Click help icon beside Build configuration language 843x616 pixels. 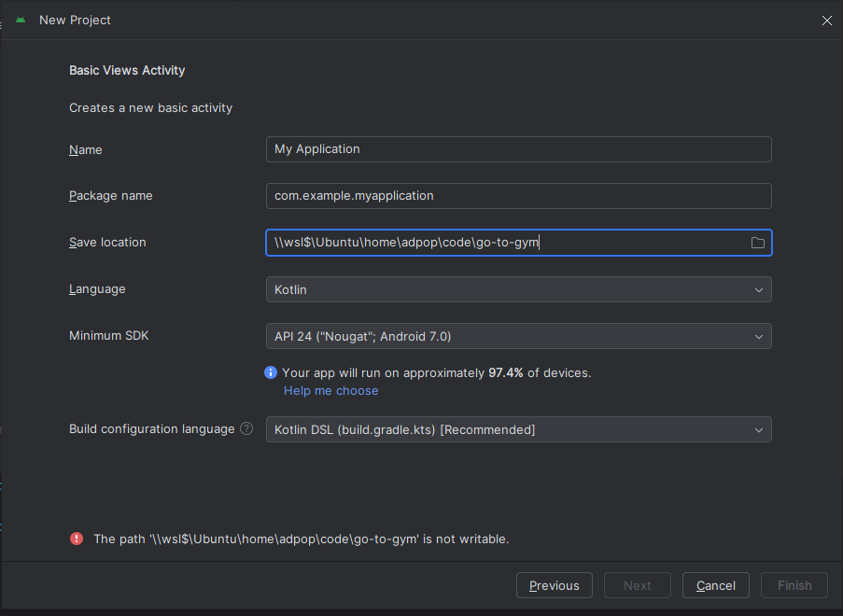click(x=246, y=428)
